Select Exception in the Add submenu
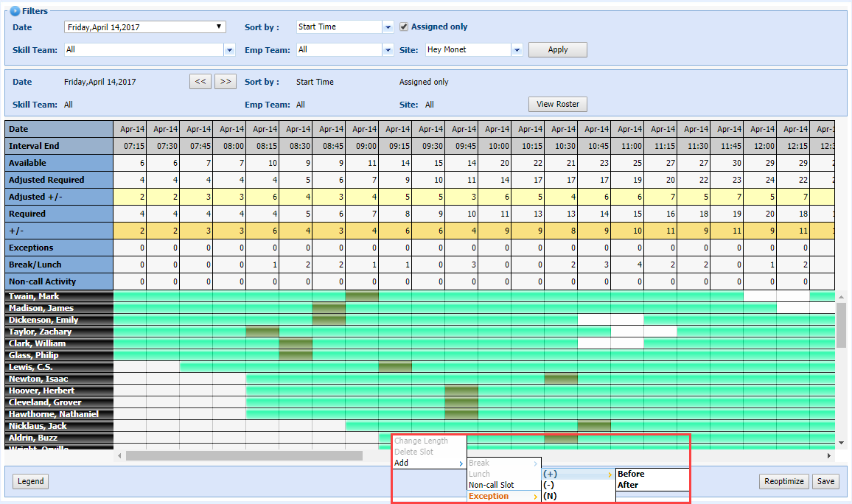Image resolution: width=852 pixels, height=504 pixels. click(x=489, y=497)
